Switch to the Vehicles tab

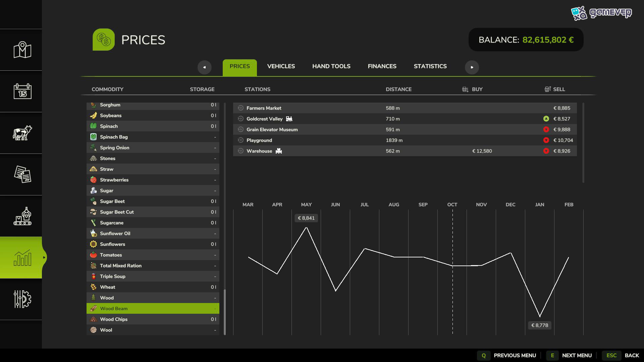[281, 66]
